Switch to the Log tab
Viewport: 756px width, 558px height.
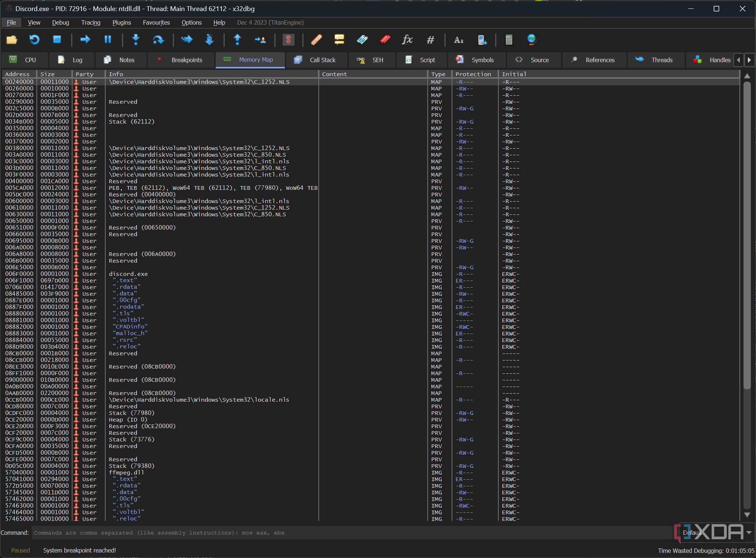71,60
